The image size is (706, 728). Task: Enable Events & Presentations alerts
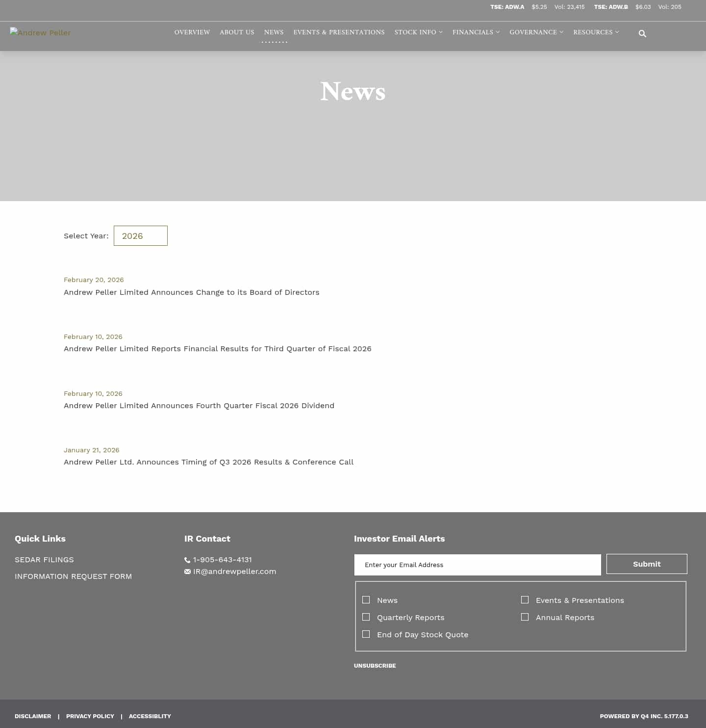[525, 599]
